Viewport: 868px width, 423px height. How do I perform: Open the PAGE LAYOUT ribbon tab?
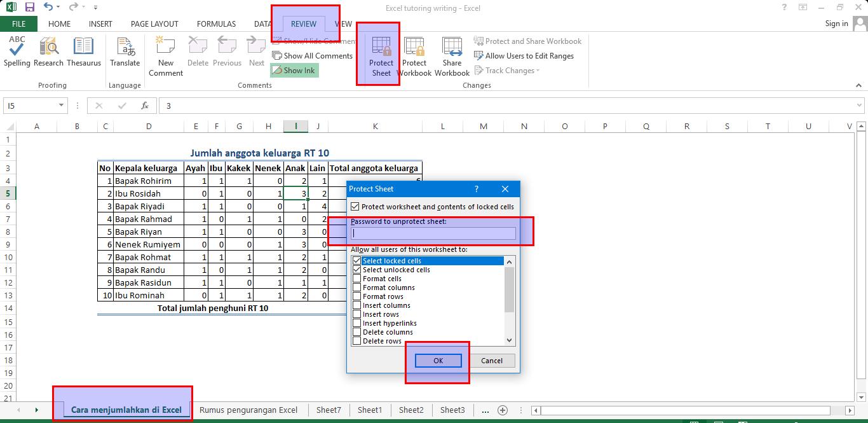click(154, 24)
